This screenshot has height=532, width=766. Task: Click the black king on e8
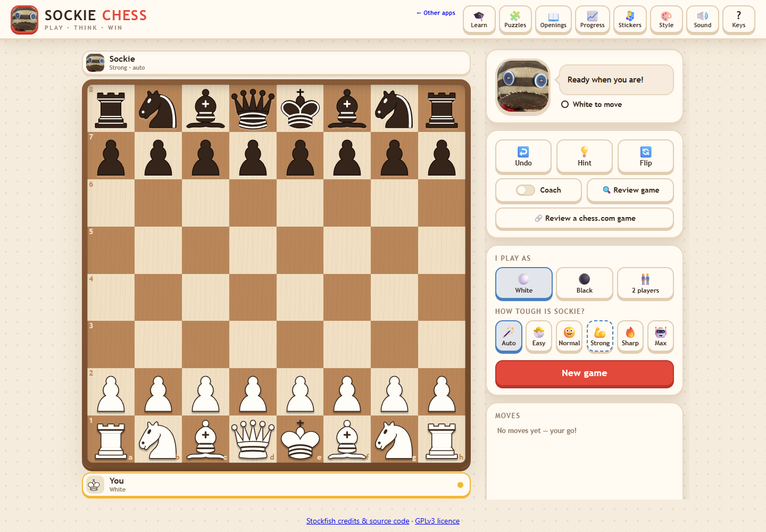point(300,109)
